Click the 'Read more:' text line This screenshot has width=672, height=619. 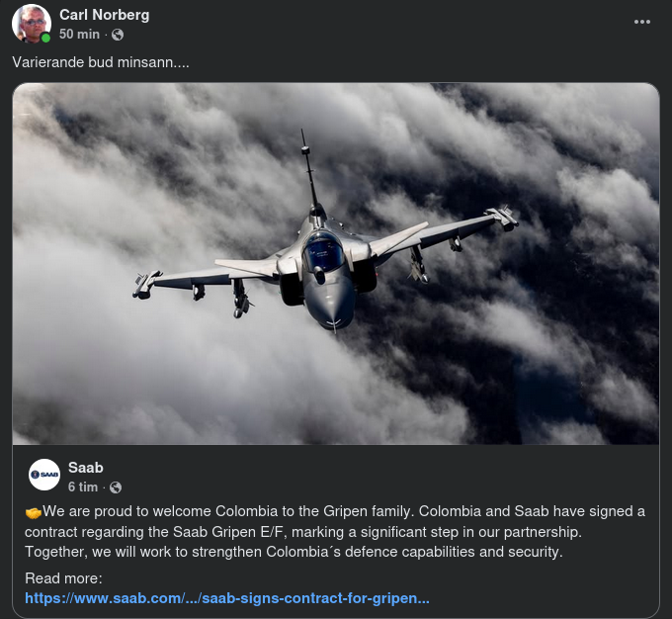[x=64, y=578]
